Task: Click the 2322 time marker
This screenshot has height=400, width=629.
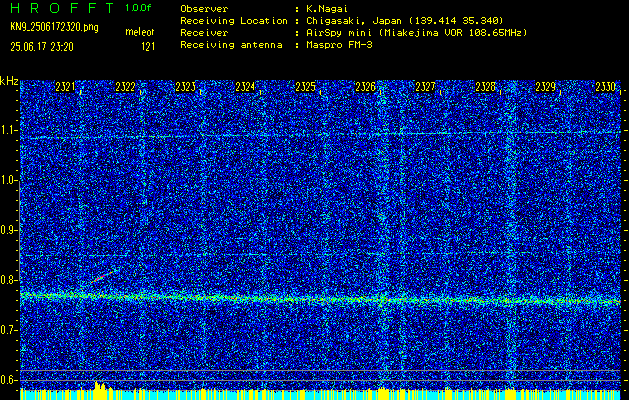Action: (x=125, y=87)
